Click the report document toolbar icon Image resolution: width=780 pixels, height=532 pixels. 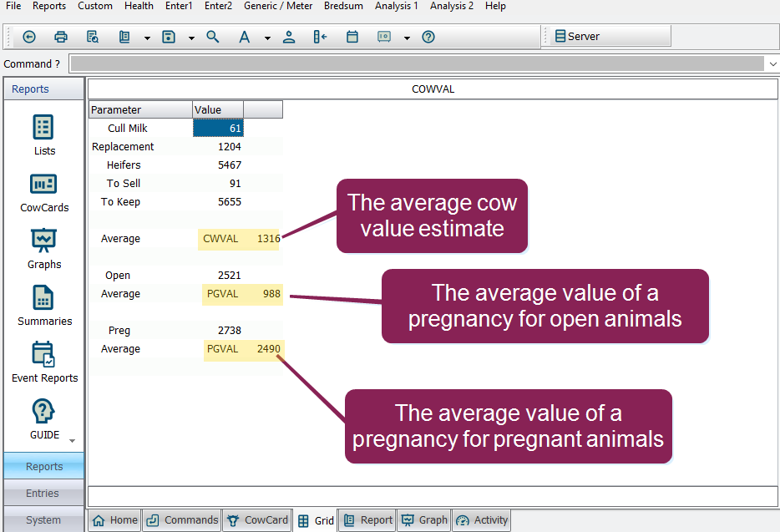[x=124, y=37]
